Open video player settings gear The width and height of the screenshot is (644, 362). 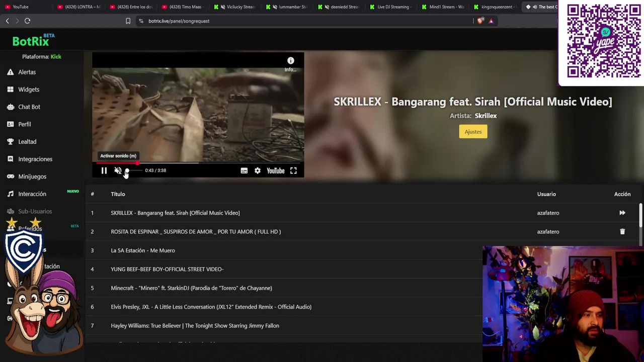point(258,170)
